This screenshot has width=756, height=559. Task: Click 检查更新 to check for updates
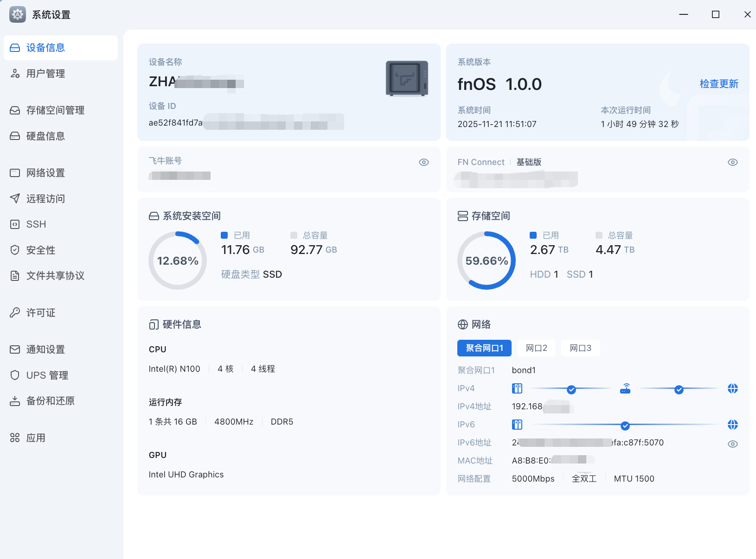[718, 84]
